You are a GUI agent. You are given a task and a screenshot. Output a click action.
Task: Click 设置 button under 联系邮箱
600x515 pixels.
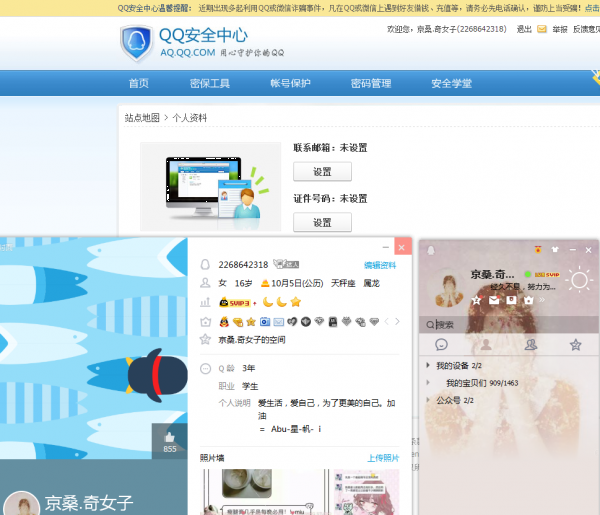click(x=322, y=171)
